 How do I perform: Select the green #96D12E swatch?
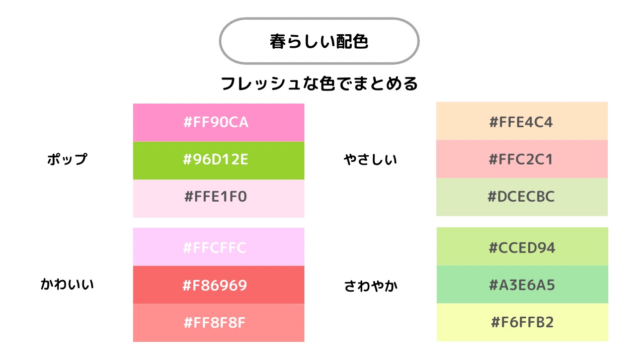pos(218,160)
